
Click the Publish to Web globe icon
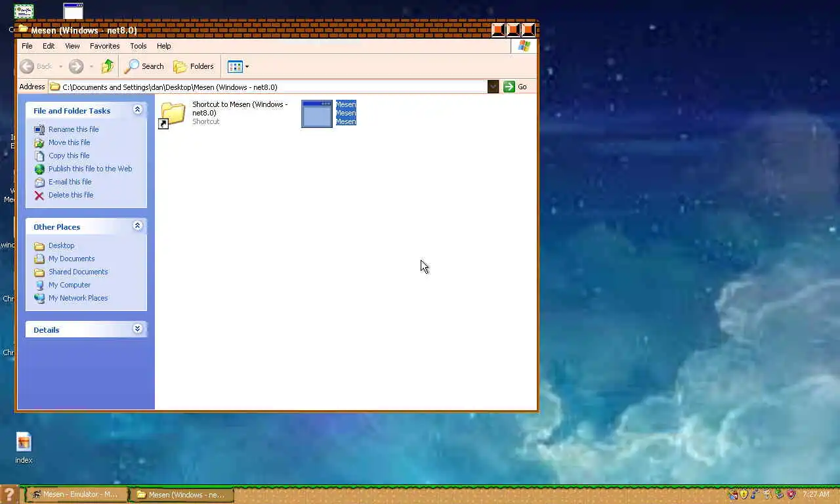pos(39,169)
